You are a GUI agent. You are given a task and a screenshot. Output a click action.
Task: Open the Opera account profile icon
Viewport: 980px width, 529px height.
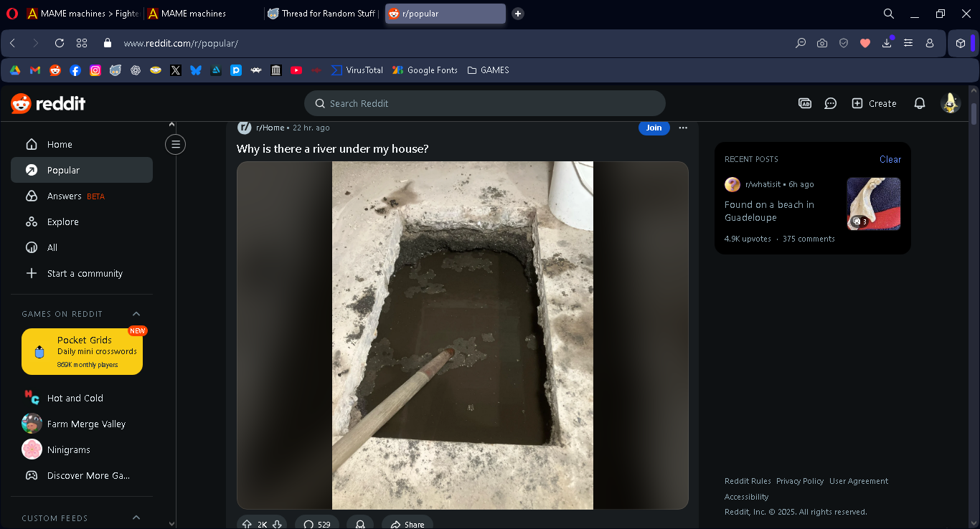click(x=930, y=43)
